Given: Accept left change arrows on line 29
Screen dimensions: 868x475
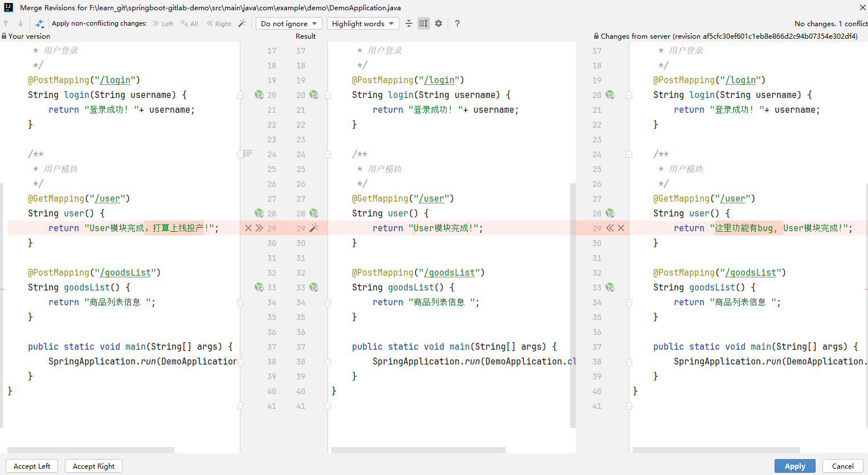Looking at the screenshot, I should [259, 228].
